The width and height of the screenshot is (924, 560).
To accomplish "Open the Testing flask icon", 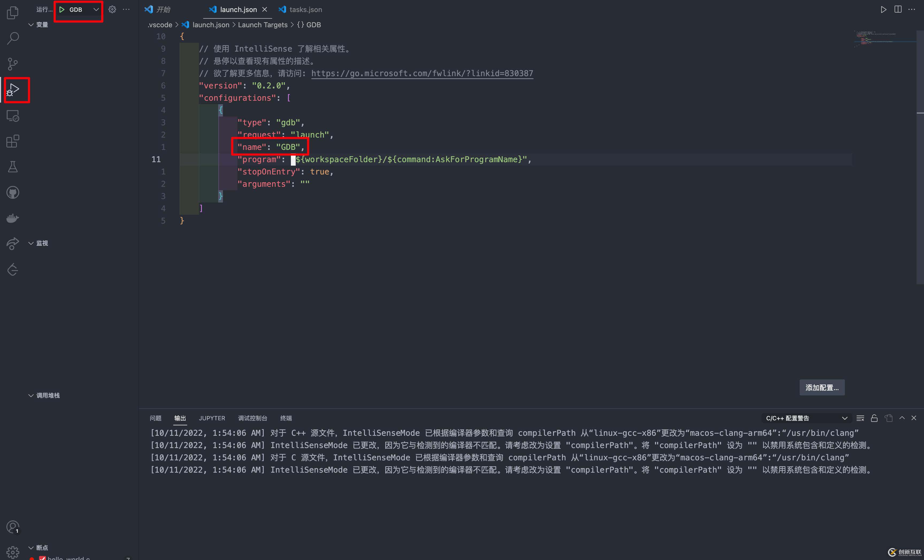I will (13, 167).
